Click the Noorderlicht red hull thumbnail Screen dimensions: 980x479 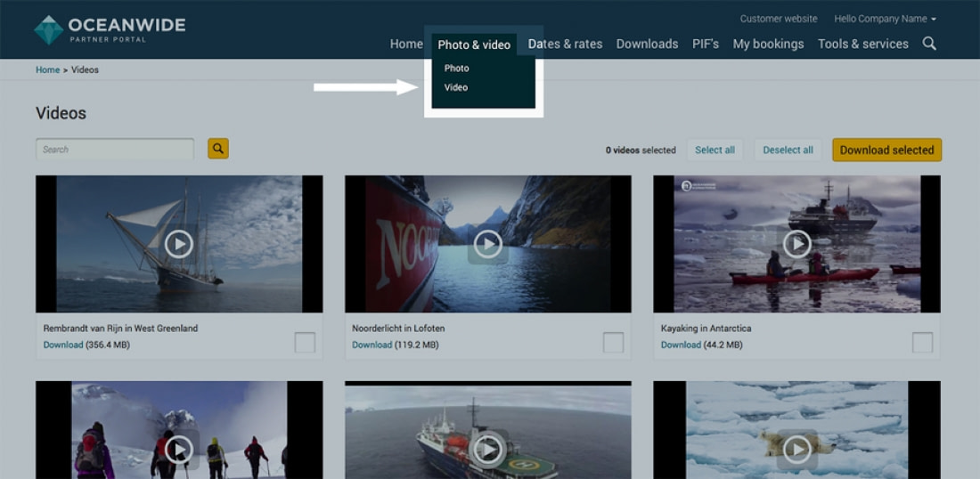point(488,244)
